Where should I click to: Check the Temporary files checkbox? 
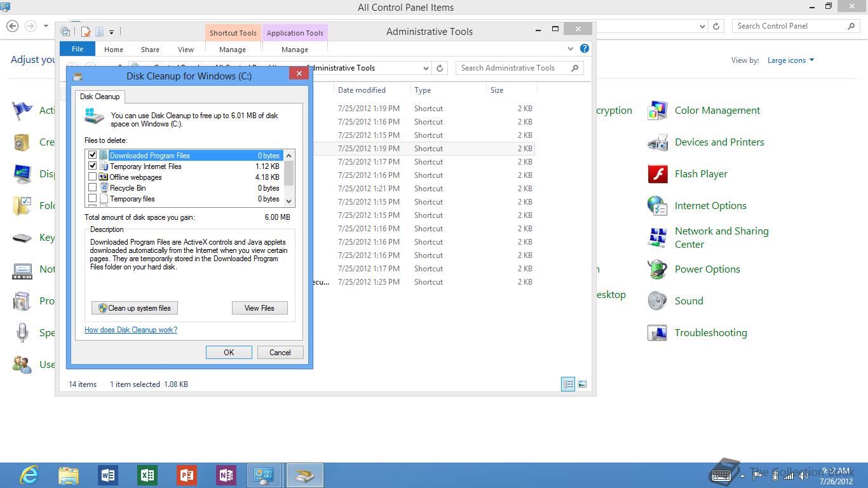93,198
